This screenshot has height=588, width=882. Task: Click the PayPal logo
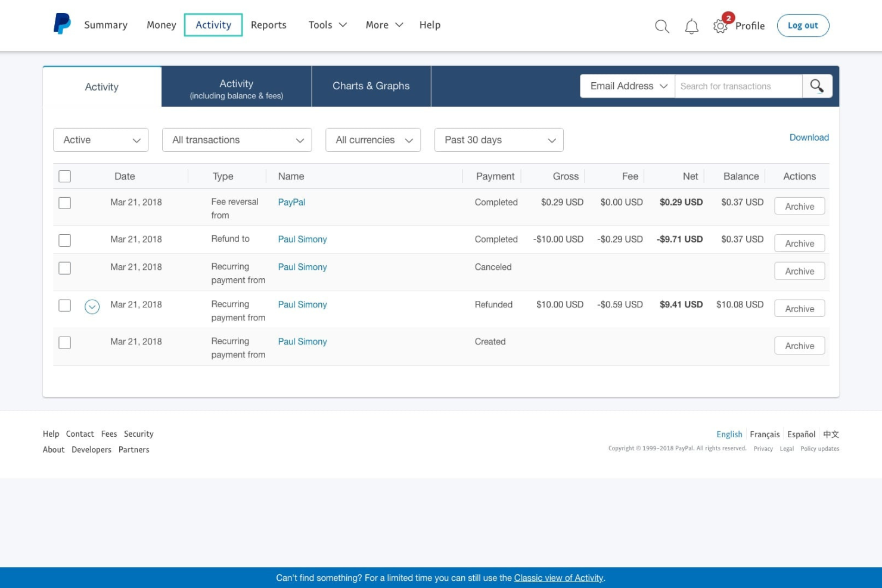click(x=61, y=24)
